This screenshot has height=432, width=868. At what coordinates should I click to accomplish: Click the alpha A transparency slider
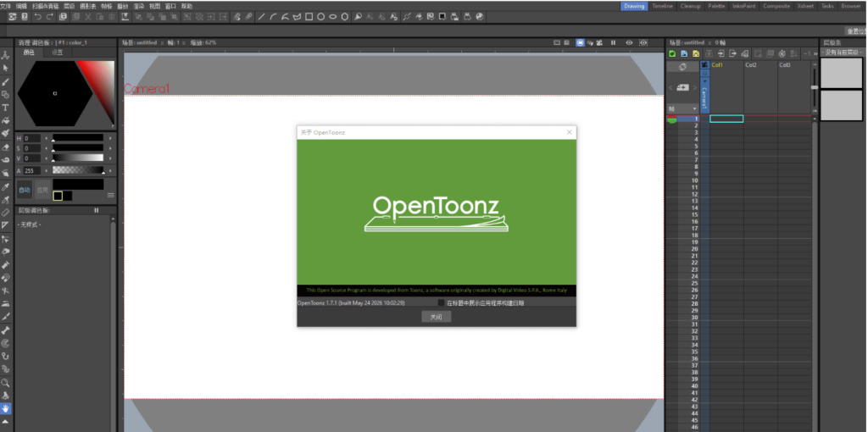pos(78,171)
